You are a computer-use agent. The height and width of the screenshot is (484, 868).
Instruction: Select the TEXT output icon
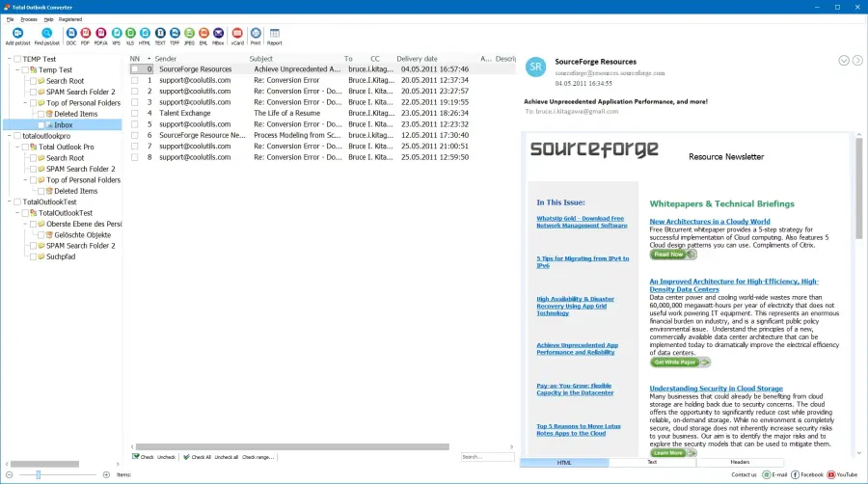click(x=160, y=34)
